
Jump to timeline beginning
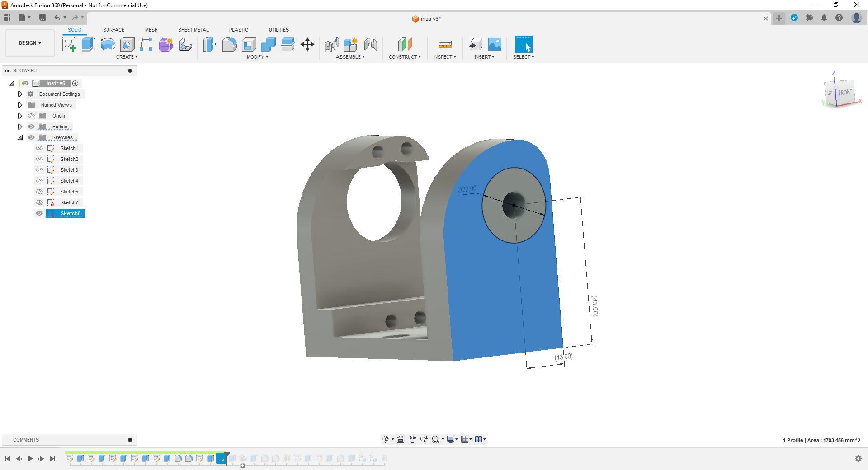(x=7, y=458)
